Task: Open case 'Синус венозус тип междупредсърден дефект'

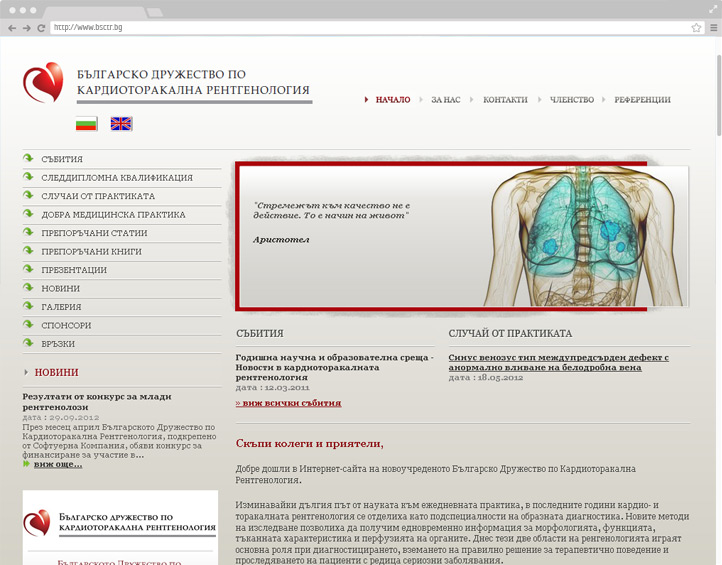Action: point(559,362)
